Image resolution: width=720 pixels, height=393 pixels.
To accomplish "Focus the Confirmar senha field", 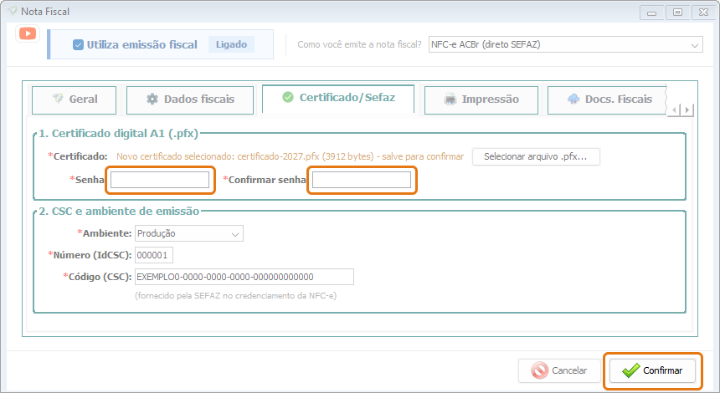I will pyautogui.click(x=361, y=180).
